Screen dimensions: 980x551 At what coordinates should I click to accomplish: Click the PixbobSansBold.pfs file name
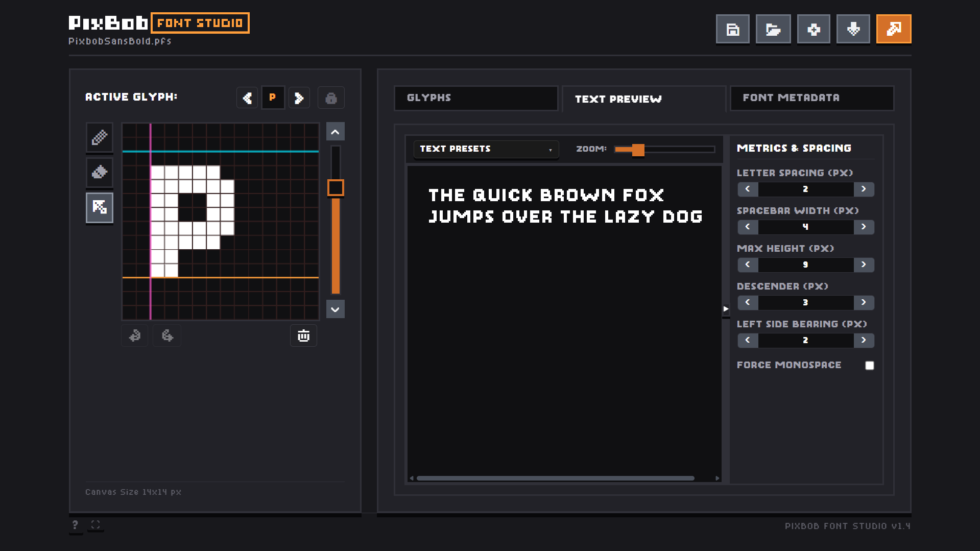(120, 41)
